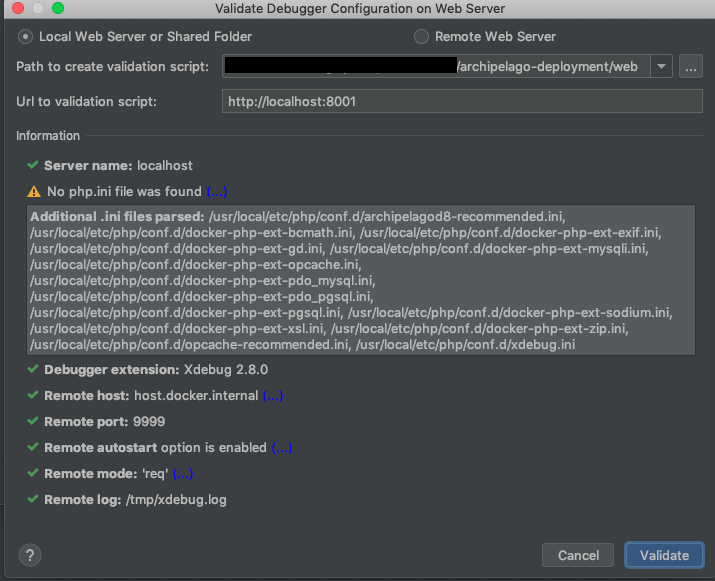Click the warning icon beside php.ini message

(x=34, y=191)
